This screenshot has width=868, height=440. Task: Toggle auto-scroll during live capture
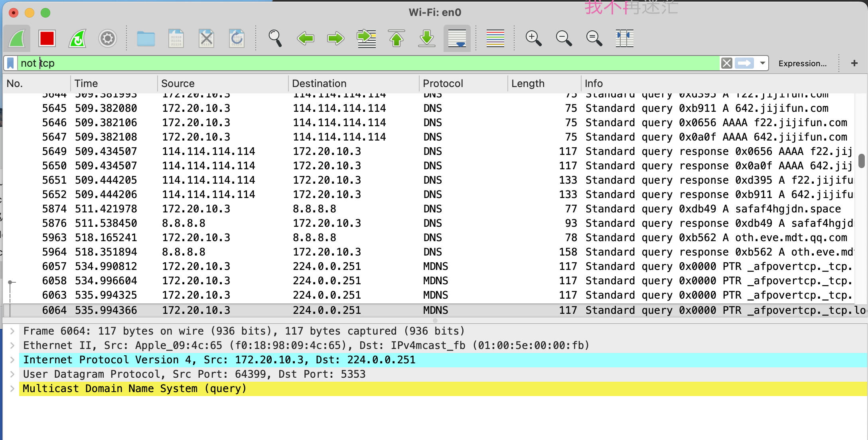pyautogui.click(x=457, y=39)
